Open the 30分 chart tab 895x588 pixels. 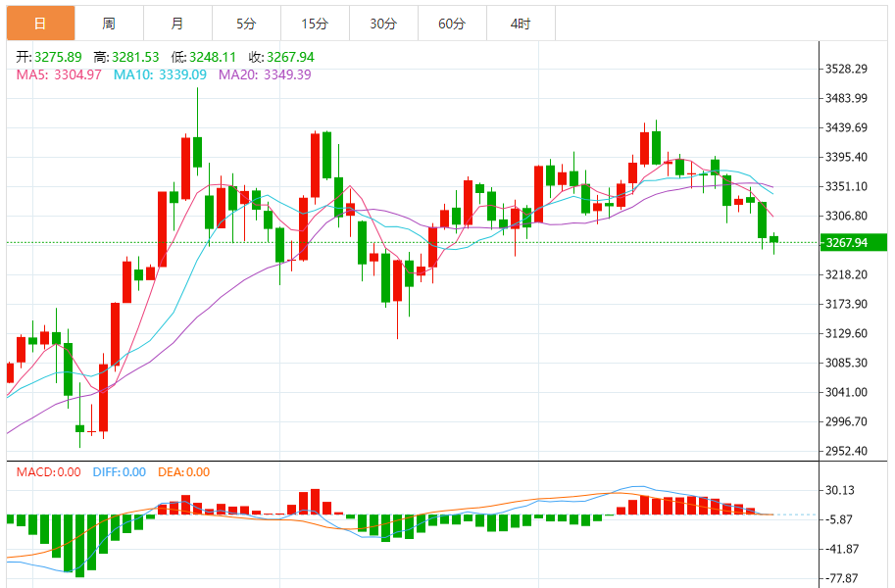click(x=383, y=24)
